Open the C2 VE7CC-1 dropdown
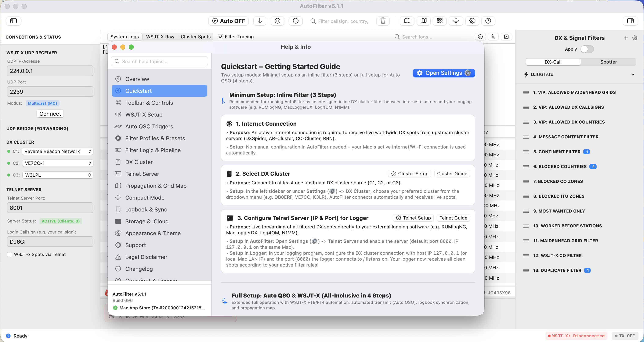Image resolution: width=644 pixels, height=342 pixels. pos(58,163)
